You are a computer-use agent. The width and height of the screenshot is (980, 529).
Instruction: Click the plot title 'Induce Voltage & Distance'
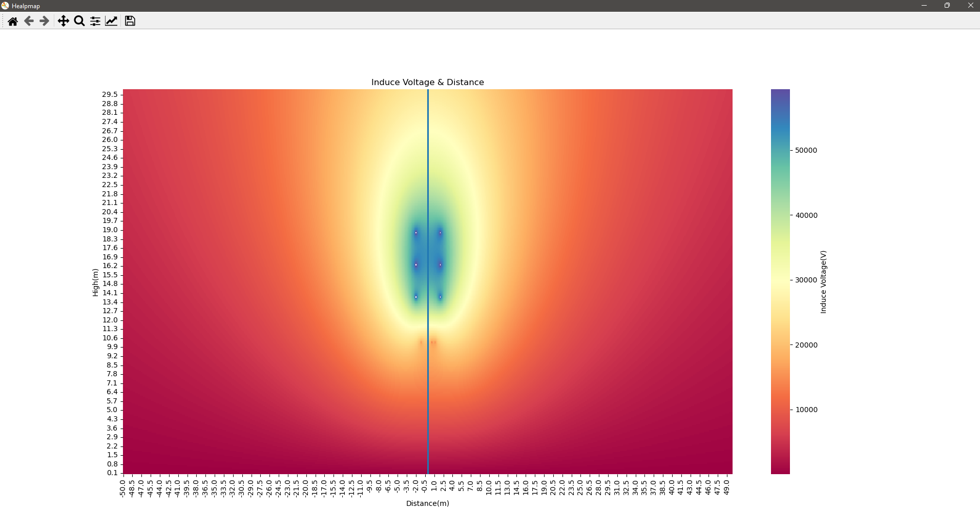coord(428,82)
